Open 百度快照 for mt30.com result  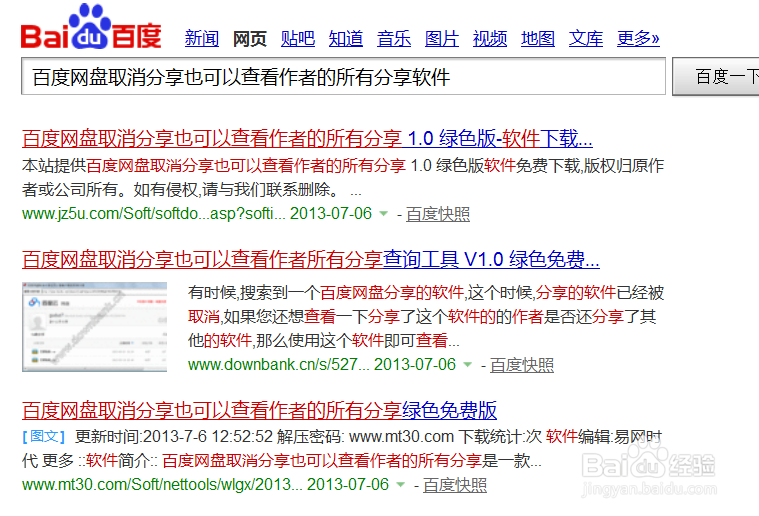tap(455, 485)
